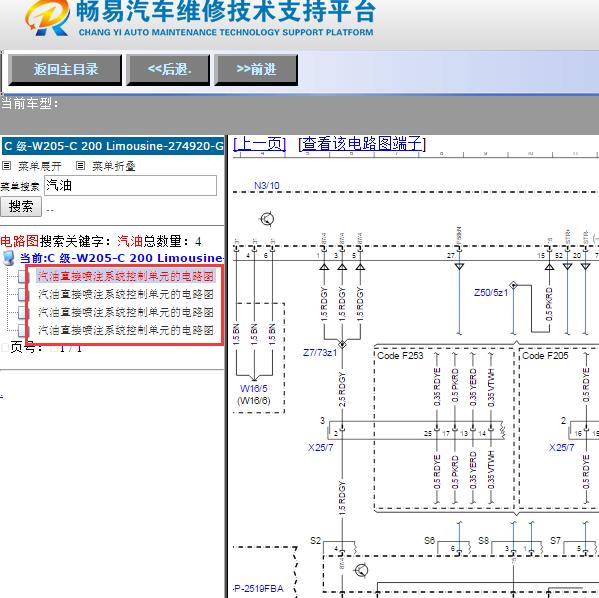The image size is (599, 598).
Task: Click the 0.5 PKRD wire label near Z50/5z1
Action: click(549, 304)
